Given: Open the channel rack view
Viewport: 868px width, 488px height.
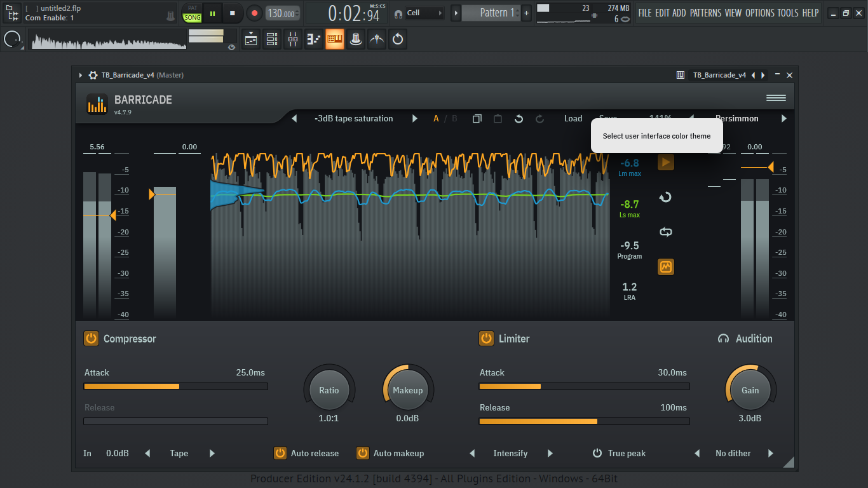Looking at the screenshot, I should point(272,39).
